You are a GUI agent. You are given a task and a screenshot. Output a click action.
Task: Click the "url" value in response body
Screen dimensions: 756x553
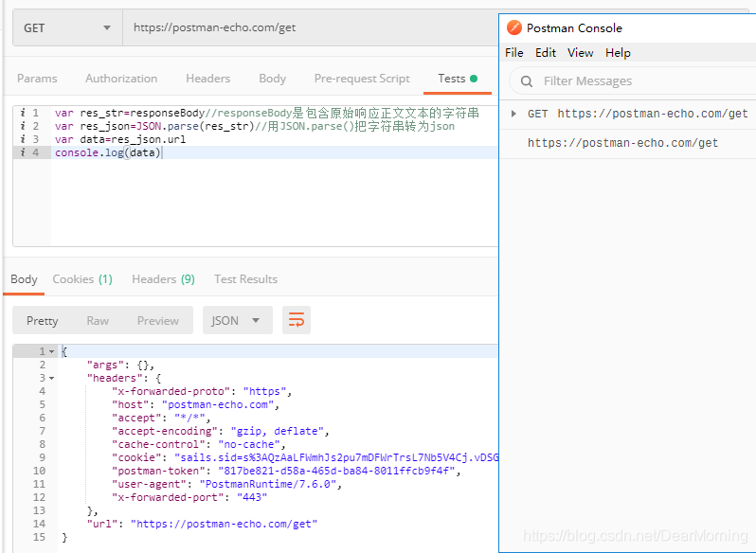pos(225,524)
